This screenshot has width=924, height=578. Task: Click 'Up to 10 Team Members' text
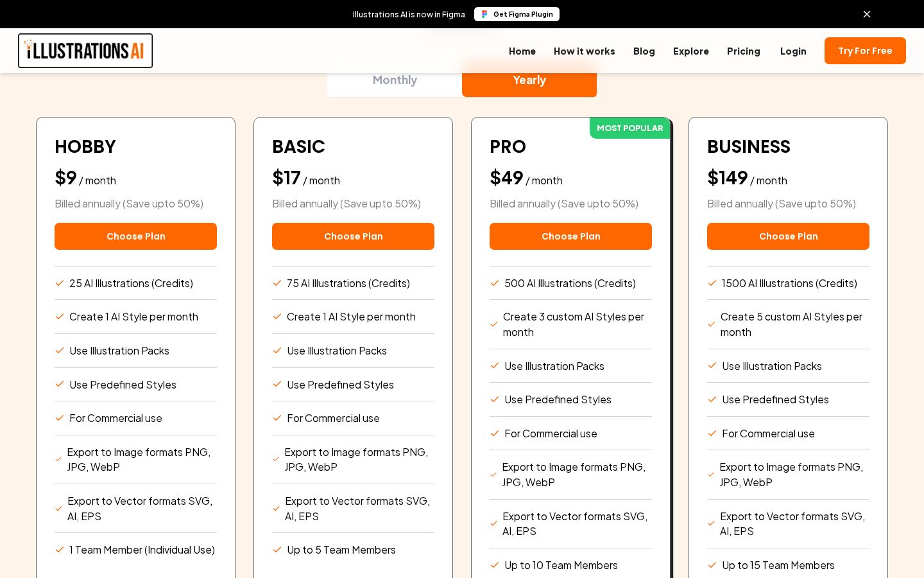[x=561, y=565]
